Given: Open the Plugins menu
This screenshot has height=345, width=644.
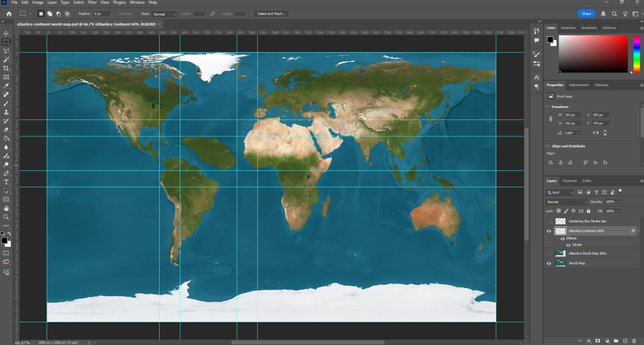Looking at the screenshot, I should (119, 3).
